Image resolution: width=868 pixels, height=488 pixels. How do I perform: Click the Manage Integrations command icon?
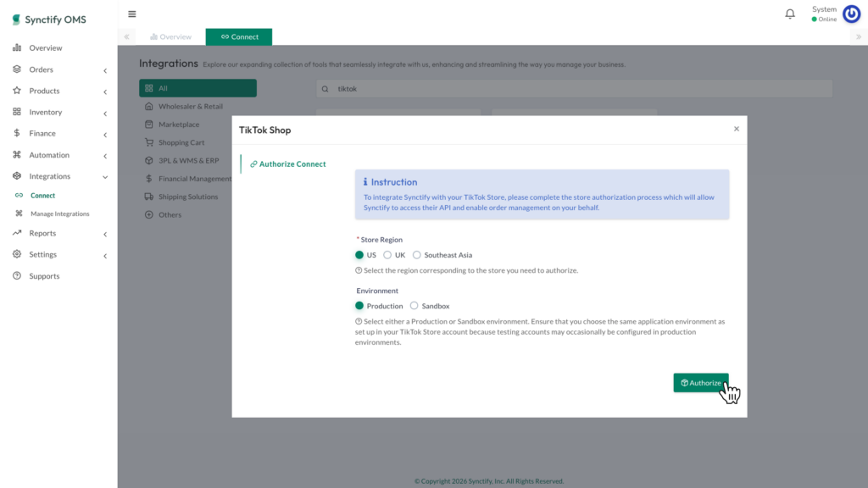click(x=19, y=213)
